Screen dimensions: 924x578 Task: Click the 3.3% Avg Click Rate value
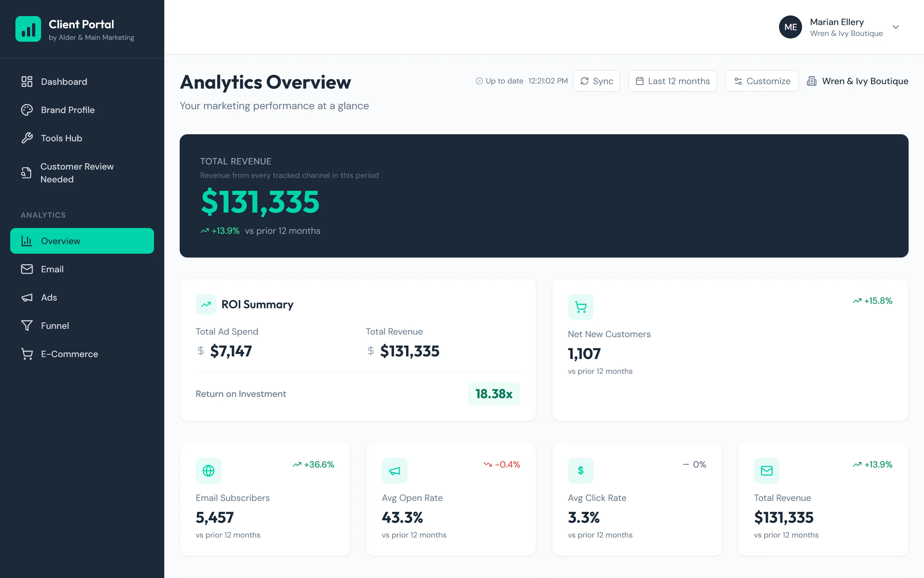coord(584,518)
